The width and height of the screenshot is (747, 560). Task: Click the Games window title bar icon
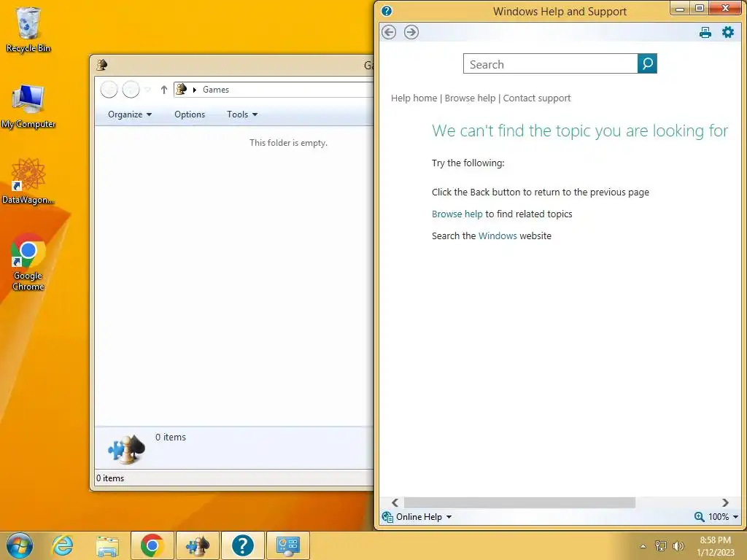101,65
